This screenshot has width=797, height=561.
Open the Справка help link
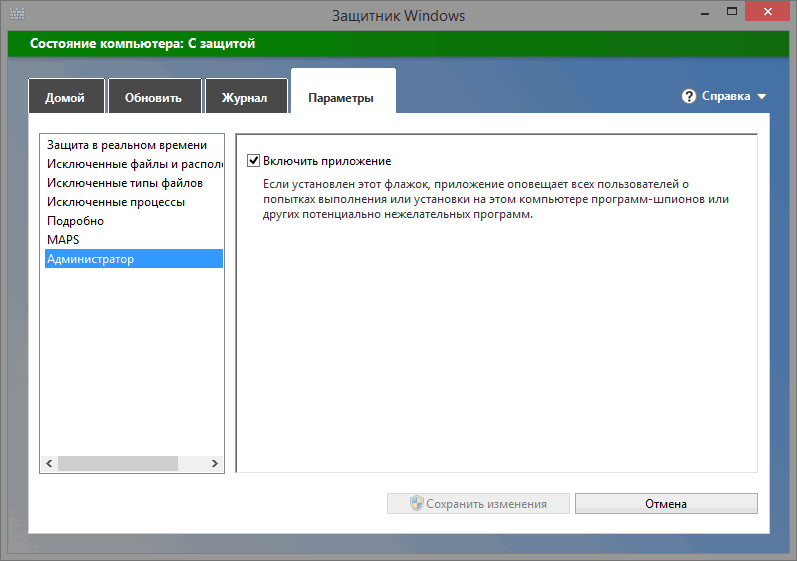click(726, 96)
